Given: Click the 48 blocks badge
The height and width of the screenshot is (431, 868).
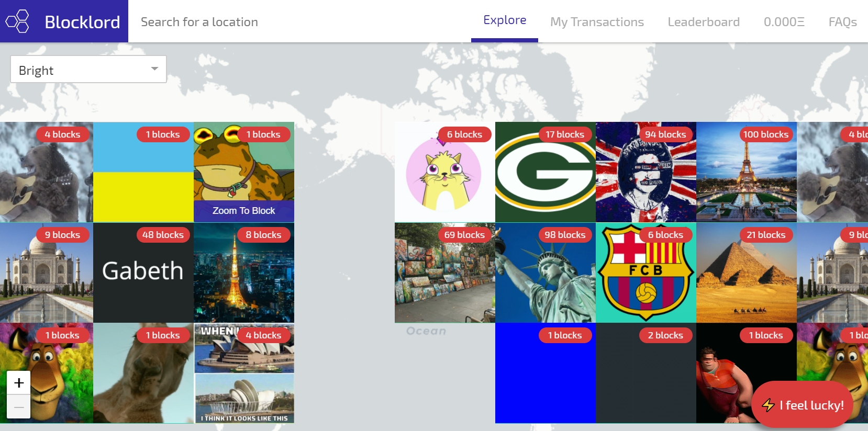Looking at the screenshot, I should coord(163,235).
